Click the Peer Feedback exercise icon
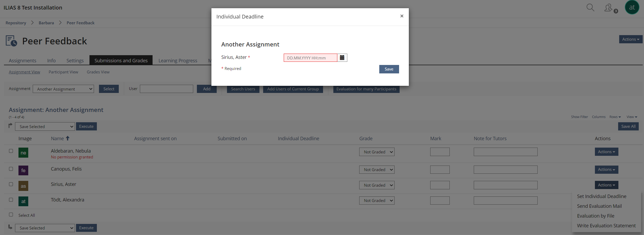 coord(11,41)
